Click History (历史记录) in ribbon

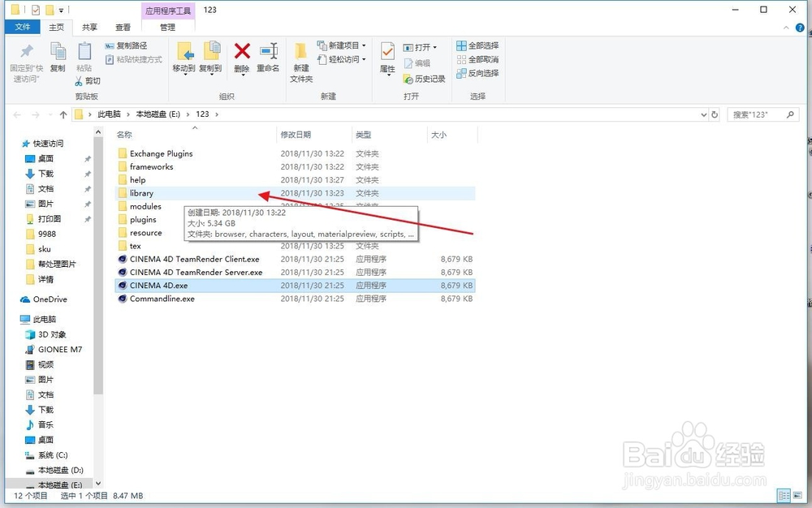[x=424, y=79]
